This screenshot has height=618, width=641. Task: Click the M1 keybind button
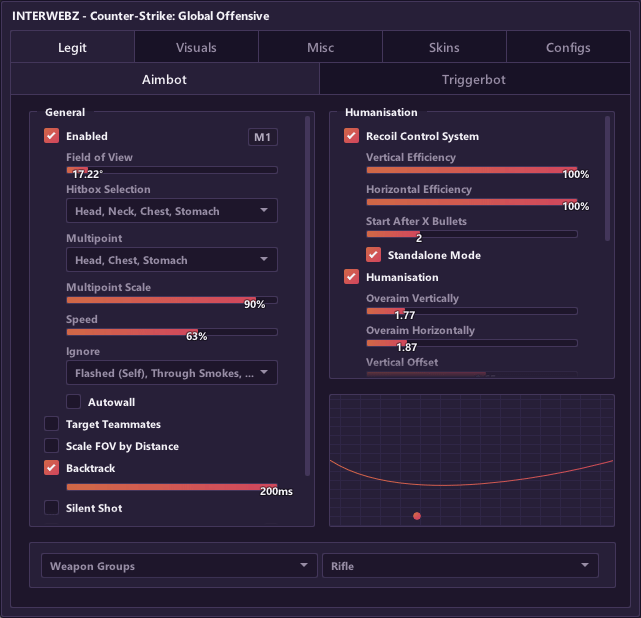[x=262, y=137]
